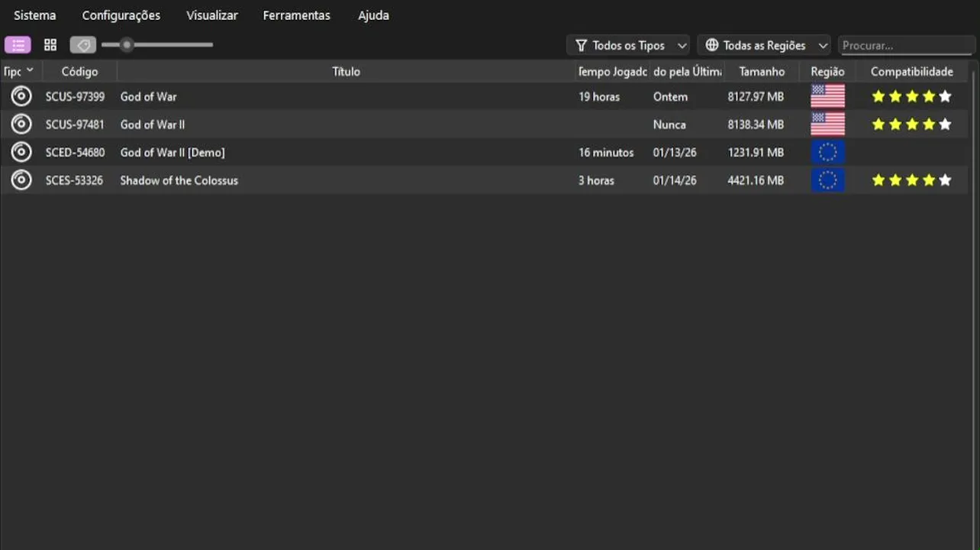This screenshot has height=550, width=980.
Task: Switch to game grid view
Action: pyautogui.click(x=50, y=45)
